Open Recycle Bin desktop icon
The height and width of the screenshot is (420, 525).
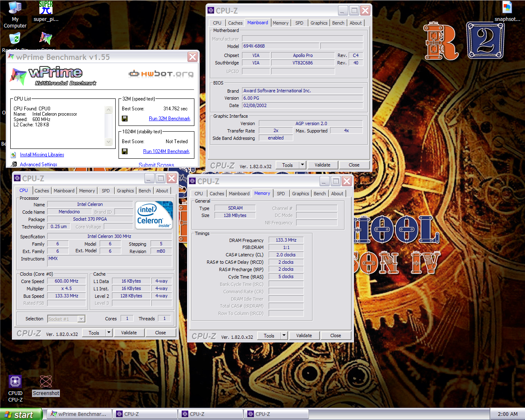pos(15,39)
